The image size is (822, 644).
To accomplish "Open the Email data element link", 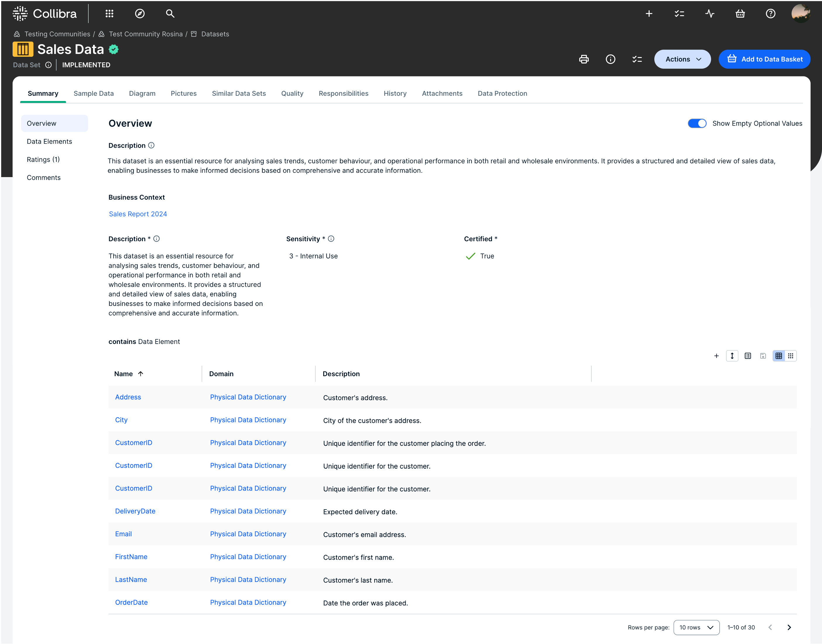I will tap(123, 534).
